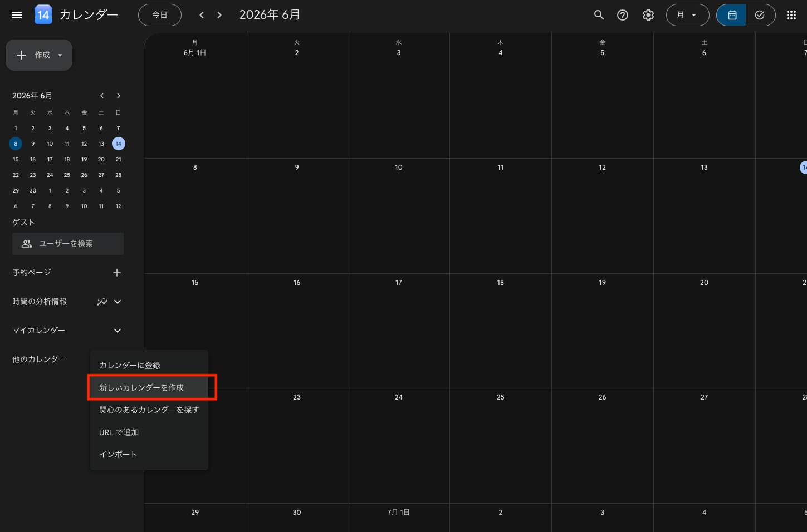This screenshot has width=807, height=532.
Task: Choose カレンダーに登録 from the menu
Action: point(149,365)
